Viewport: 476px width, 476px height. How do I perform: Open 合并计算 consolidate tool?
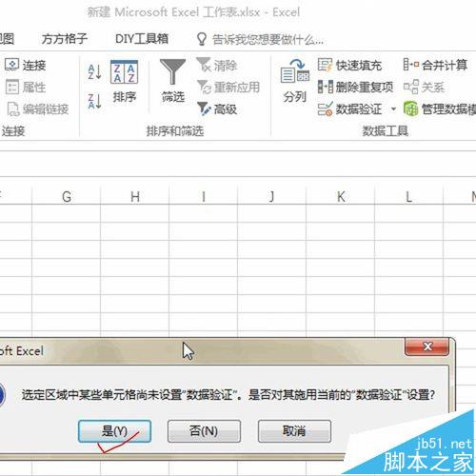click(x=435, y=65)
